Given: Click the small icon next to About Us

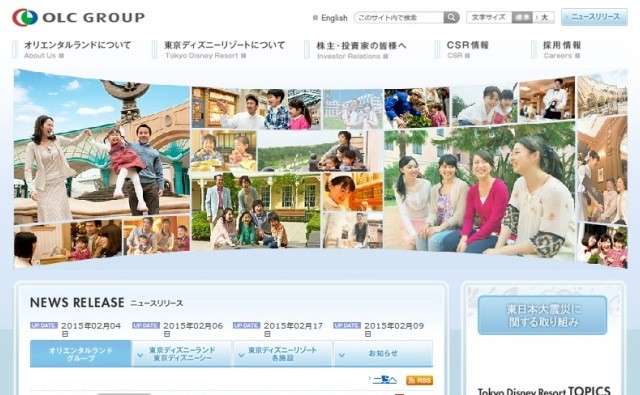Looking at the screenshot, I should [61, 55].
